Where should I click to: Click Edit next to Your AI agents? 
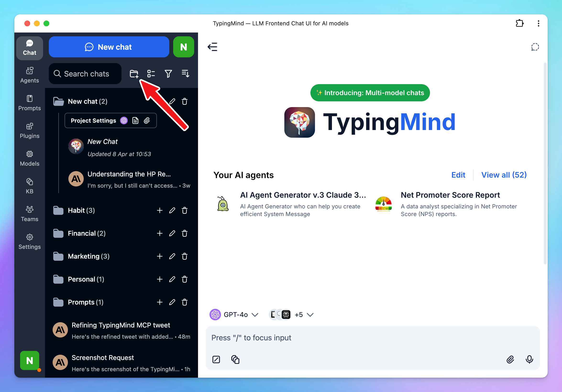coord(458,175)
